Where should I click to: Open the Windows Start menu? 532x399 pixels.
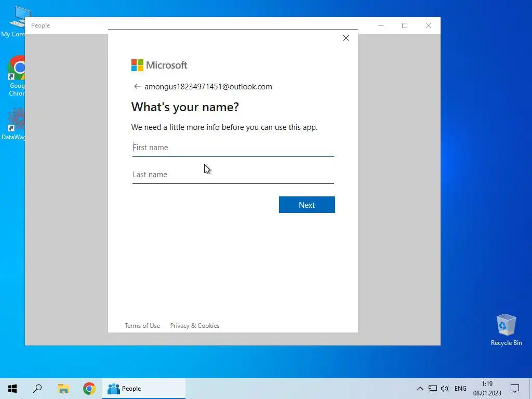click(12, 389)
